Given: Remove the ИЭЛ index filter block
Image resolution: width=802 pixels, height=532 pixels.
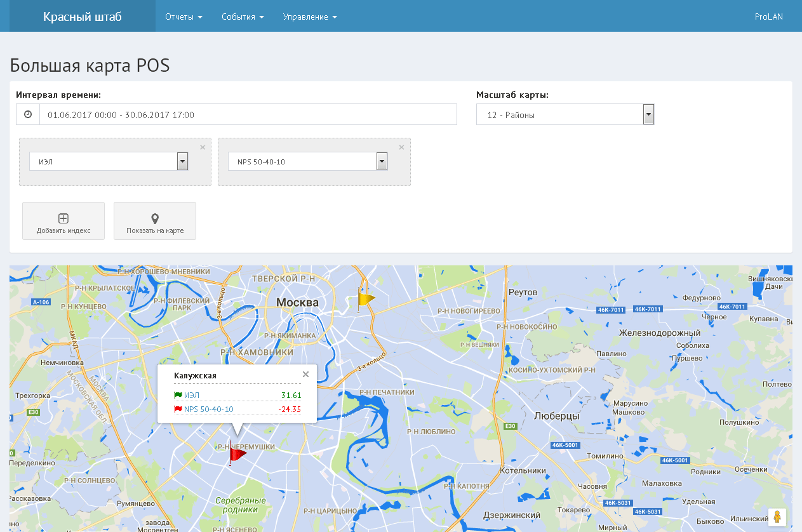Looking at the screenshot, I should [x=203, y=147].
